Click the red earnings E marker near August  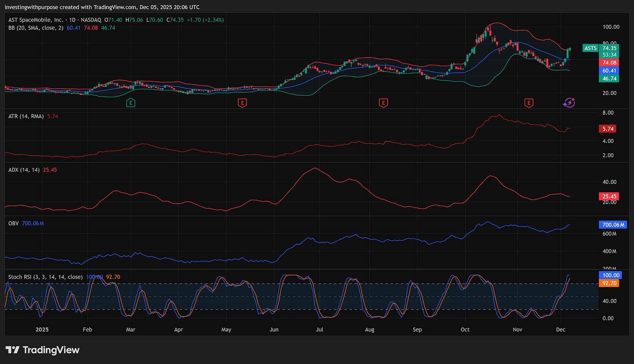pyautogui.click(x=383, y=103)
